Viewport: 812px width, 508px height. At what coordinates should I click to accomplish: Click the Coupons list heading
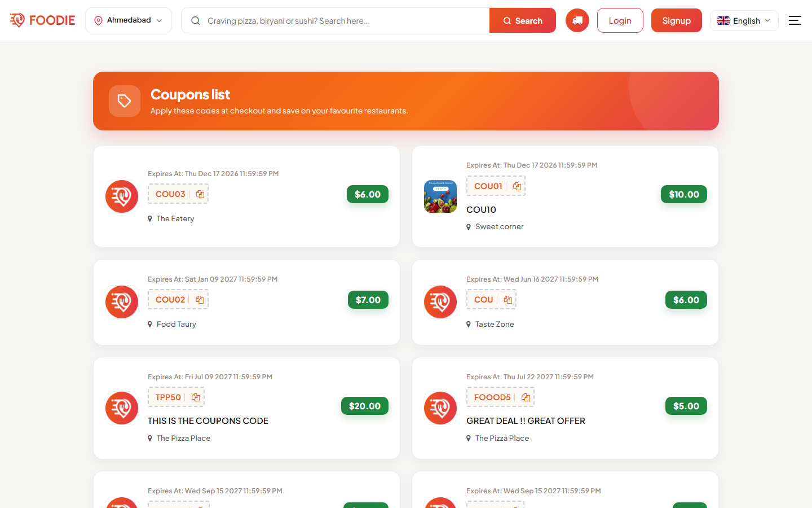pyautogui.click(x=190, y=94)
